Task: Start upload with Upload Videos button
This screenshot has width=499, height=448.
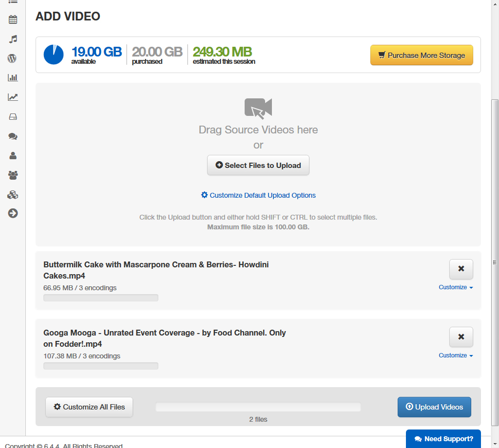Action: [x=434, y=407]
